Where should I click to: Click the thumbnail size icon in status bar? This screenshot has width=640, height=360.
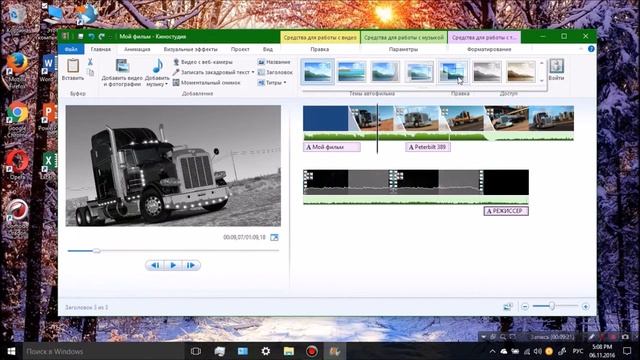click(x=508, y=307)
